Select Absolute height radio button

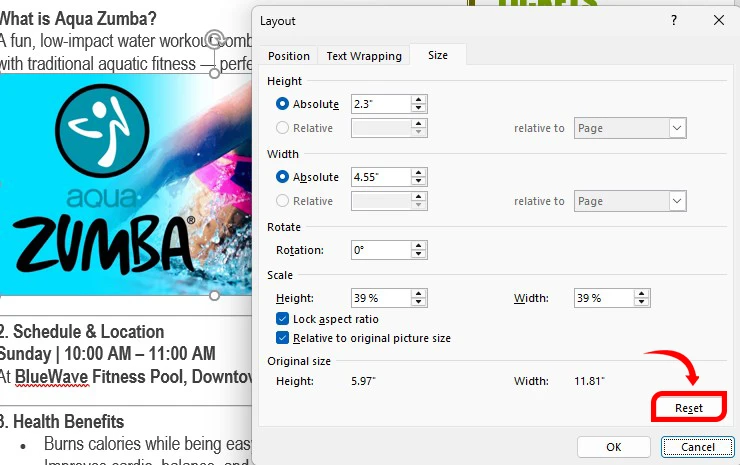tap(282, 104)
